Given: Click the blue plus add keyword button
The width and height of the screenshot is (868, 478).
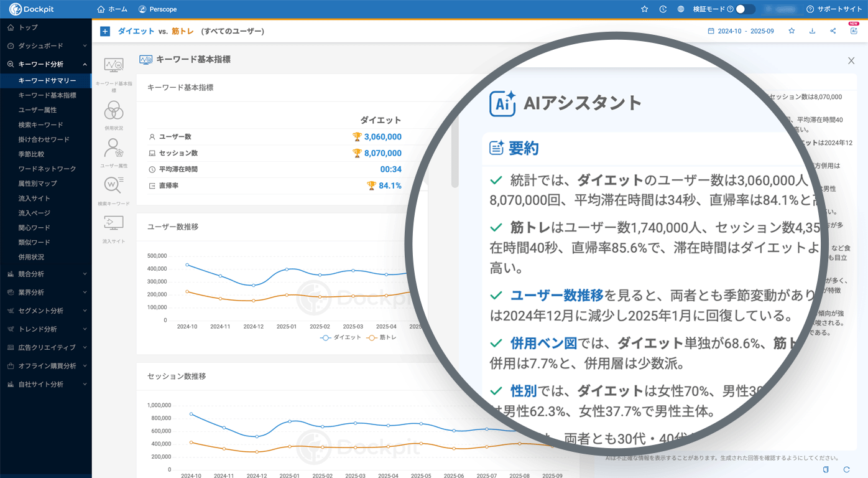Looking at the screenshot, I should tap(104, 31).
